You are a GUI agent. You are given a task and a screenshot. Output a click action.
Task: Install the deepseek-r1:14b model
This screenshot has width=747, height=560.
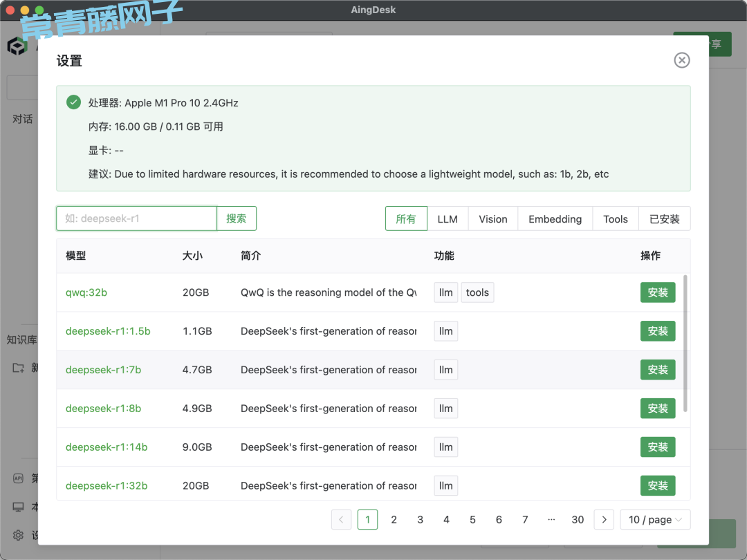pos(658,447)
